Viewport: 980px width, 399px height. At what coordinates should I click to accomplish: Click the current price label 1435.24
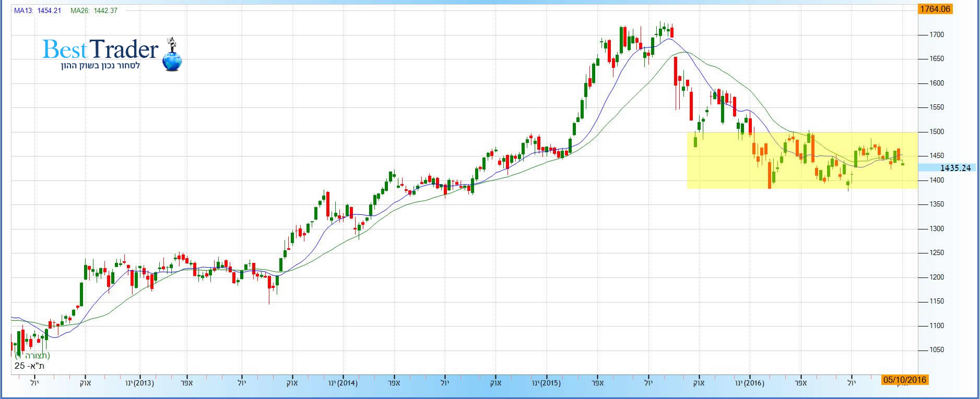955,168
